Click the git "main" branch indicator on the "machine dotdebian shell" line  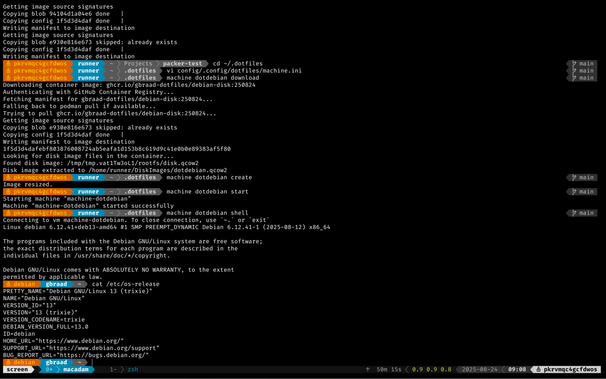point(583,213)
